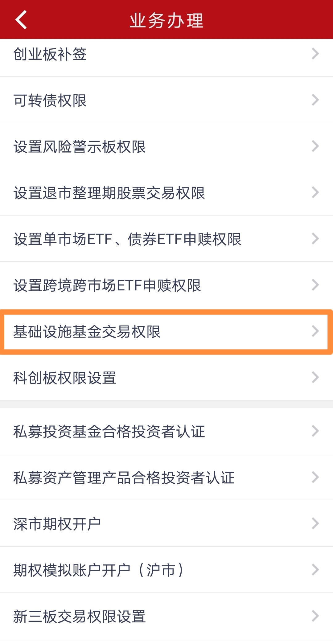Click chevron arrow beside 创业板补签
Viewport: 333px width, 644px height.
point(315,54)
